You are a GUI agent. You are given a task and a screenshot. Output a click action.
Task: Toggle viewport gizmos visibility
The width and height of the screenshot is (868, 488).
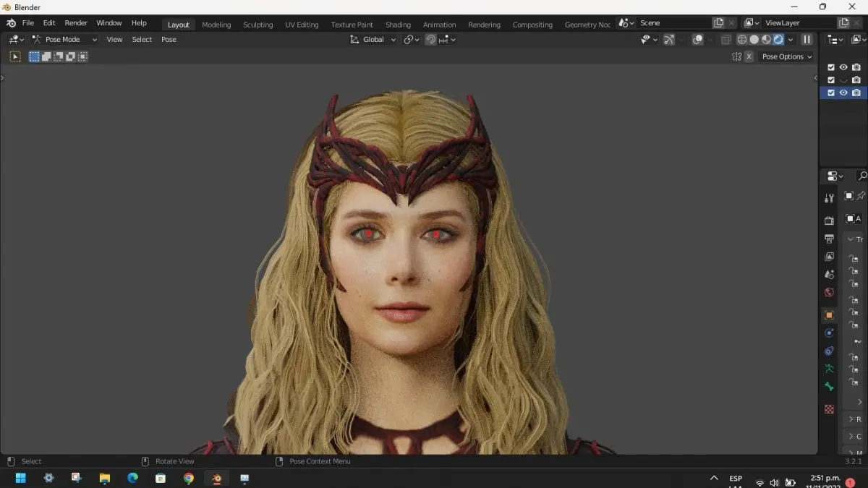tap(669, 40)
